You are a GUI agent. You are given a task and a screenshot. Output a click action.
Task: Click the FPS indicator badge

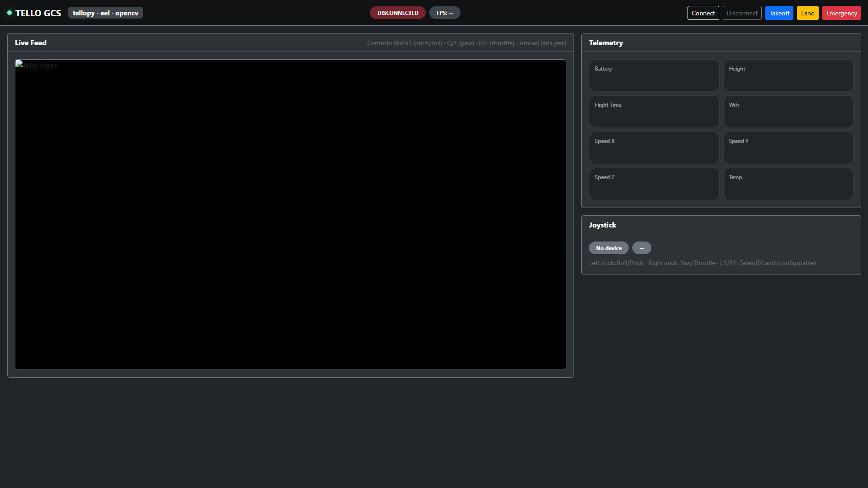click(x=444, y=13)
